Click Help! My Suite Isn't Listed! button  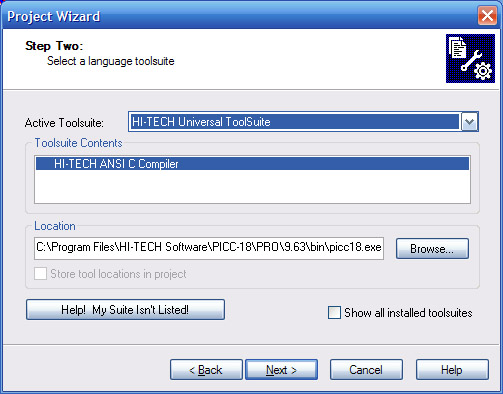[x=125, y=310]
